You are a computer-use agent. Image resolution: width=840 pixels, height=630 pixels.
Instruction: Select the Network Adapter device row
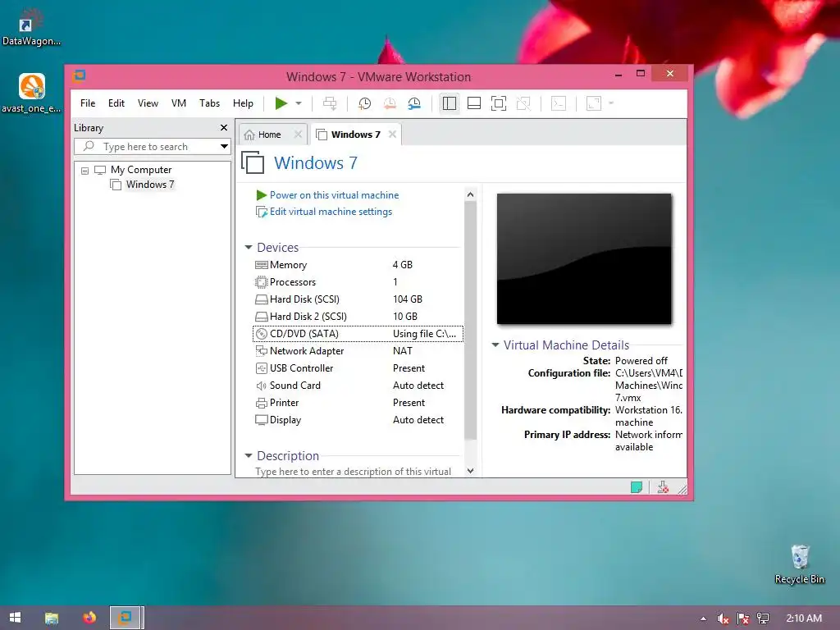pos(358,351)
